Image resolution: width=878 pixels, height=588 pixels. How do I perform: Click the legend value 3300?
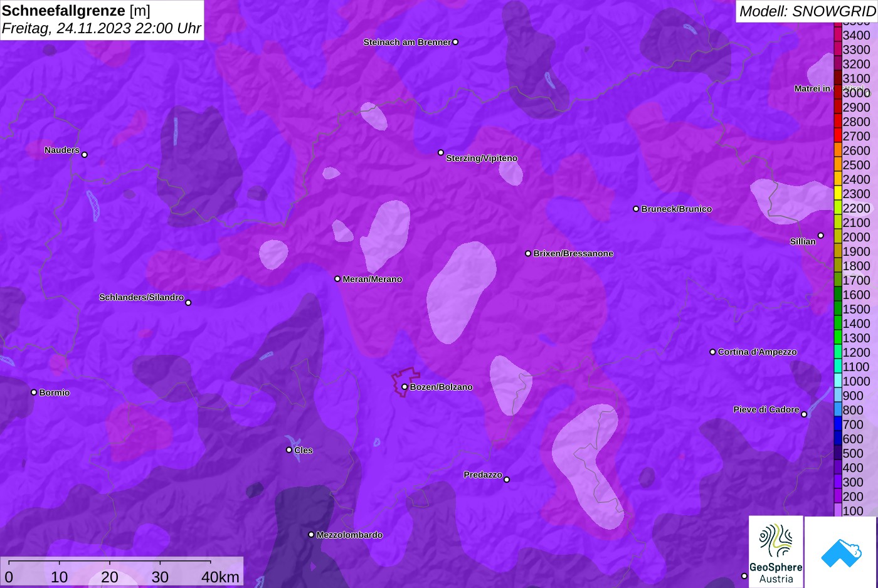pos(856,50)
